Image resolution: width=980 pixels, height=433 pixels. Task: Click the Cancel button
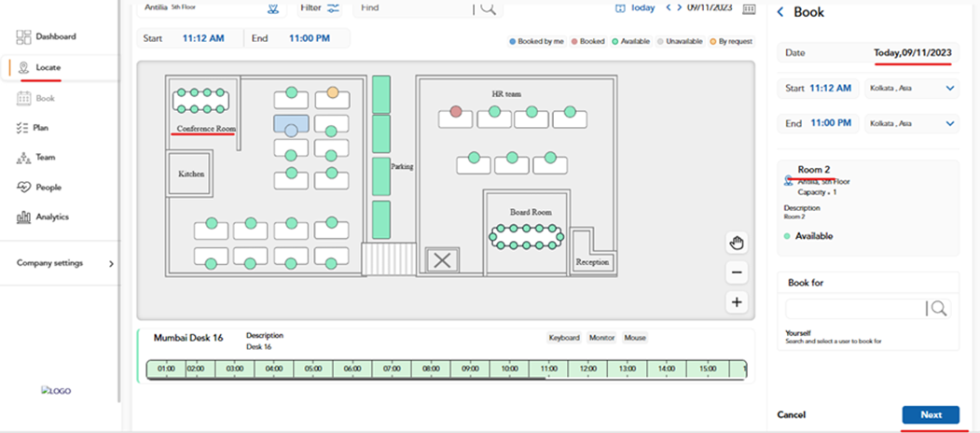point(792,415)
